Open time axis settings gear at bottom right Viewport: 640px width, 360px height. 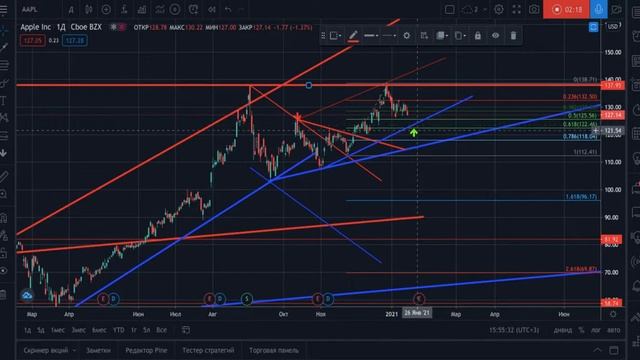pos(613,314)
